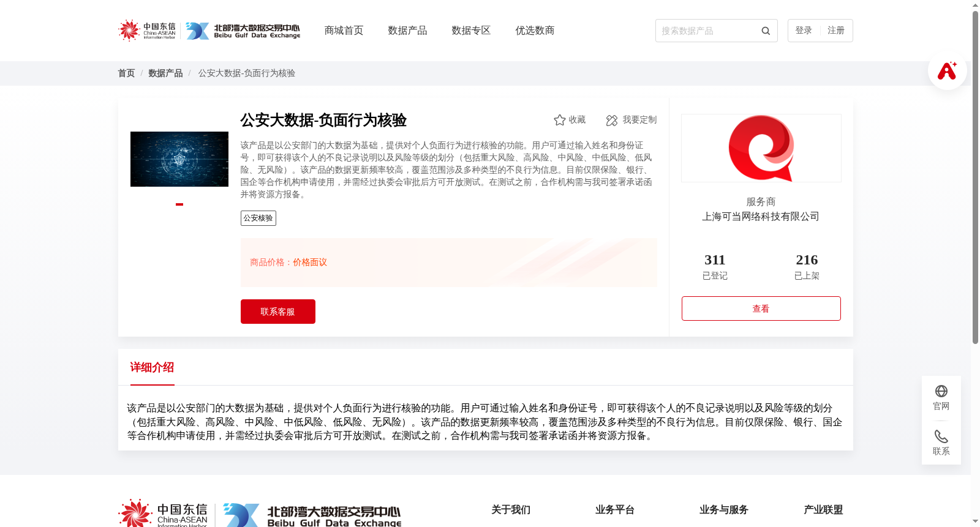Image resolution: width=980 pixels, height=527 pixels.
Task: Click the 收藏 star icon
Action: [559, 120]
